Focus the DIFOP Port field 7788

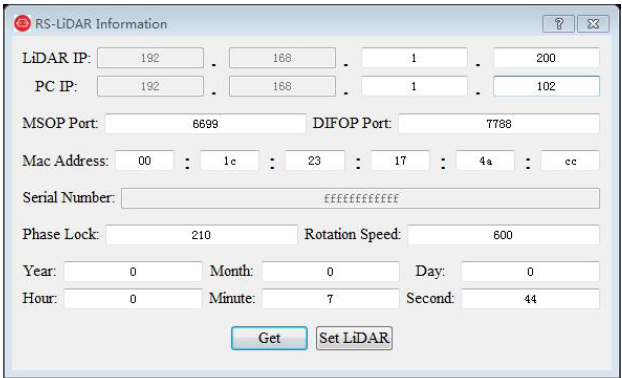coord(499,124)
